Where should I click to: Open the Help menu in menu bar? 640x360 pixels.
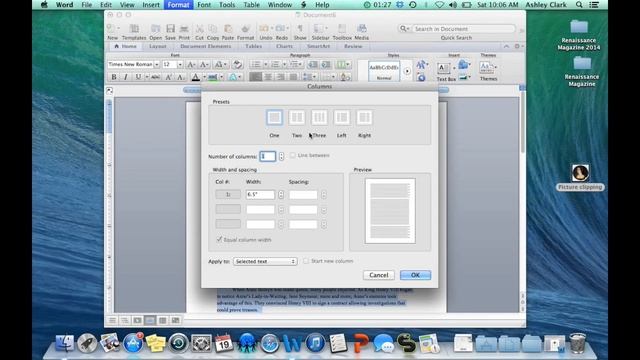322,5
